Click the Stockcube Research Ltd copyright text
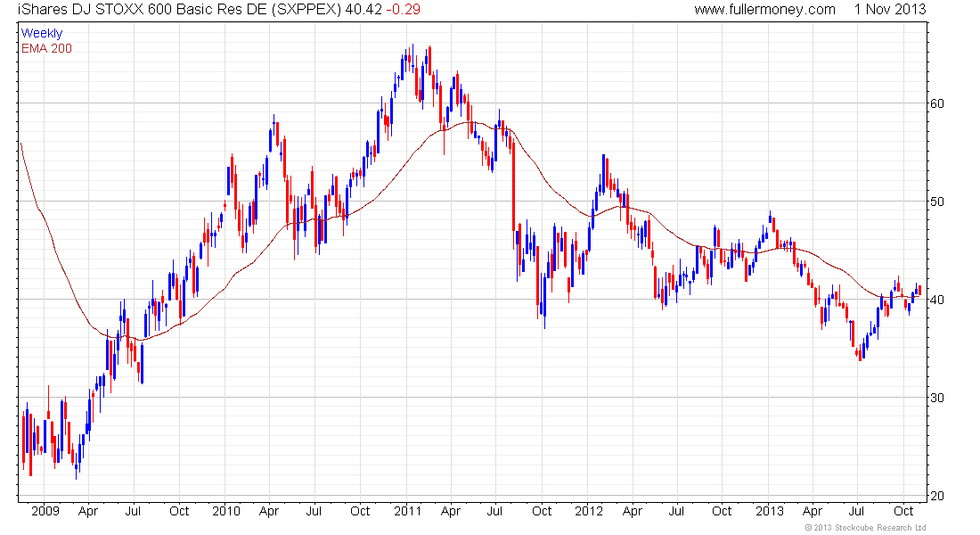This screenshot has width=980, height=535. point(866,528)
